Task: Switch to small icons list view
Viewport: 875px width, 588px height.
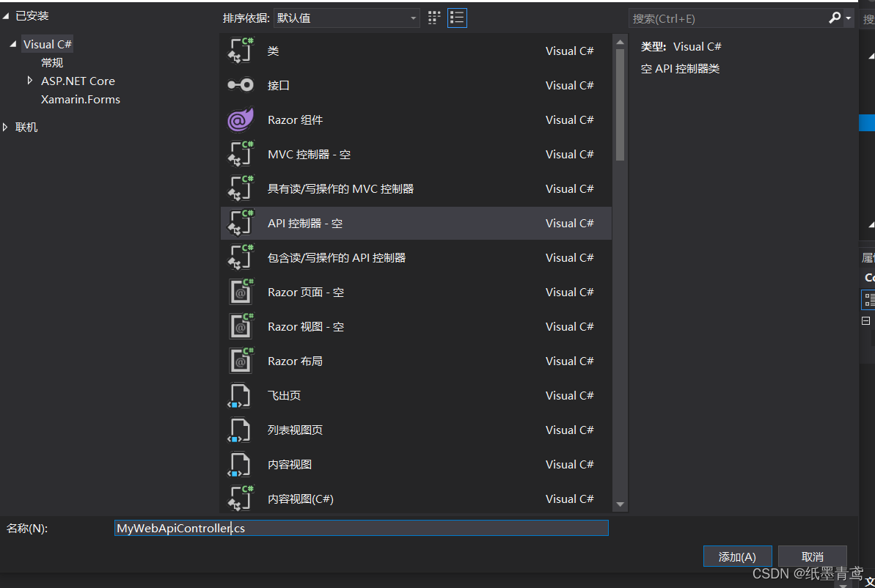Action: [457, 18]
